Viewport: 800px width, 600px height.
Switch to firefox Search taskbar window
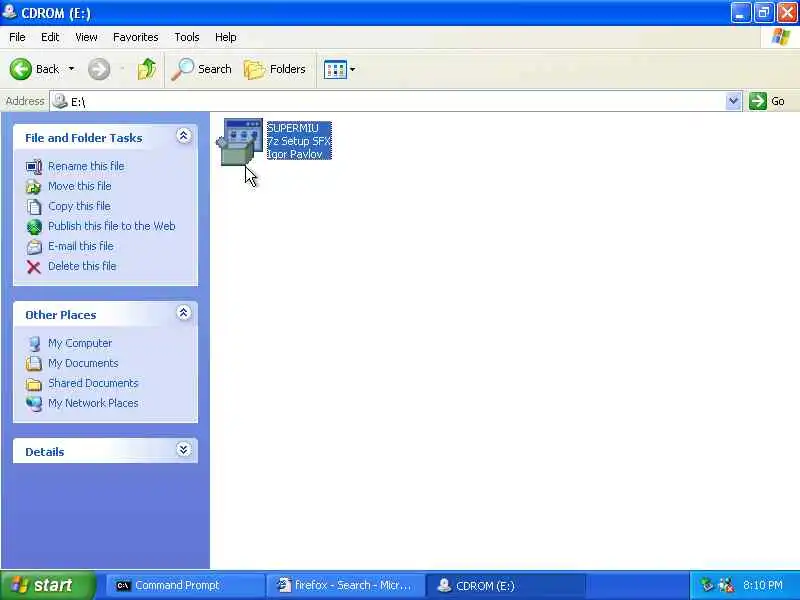coord(345,585)
